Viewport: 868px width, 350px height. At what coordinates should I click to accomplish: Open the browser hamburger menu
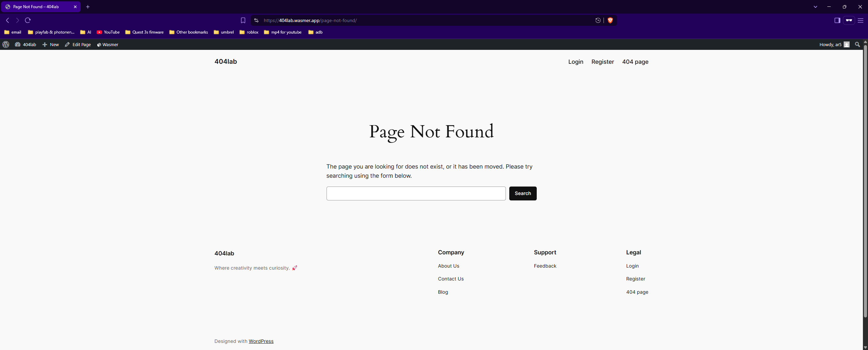[861, 20]
